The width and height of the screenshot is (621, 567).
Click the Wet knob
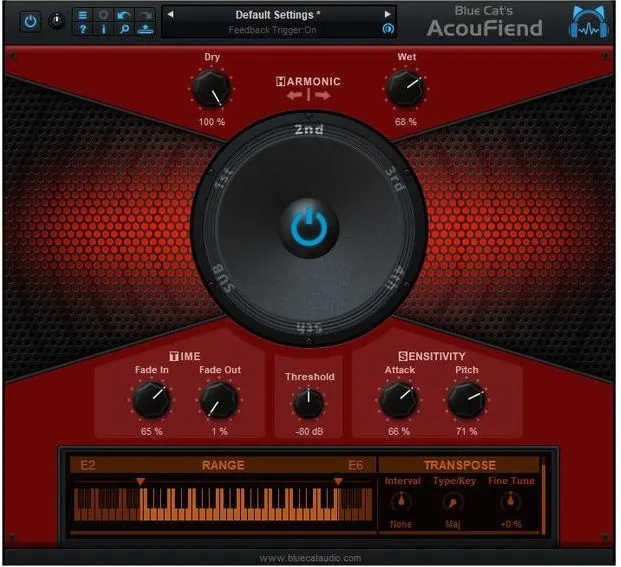[x=406, y=88]
